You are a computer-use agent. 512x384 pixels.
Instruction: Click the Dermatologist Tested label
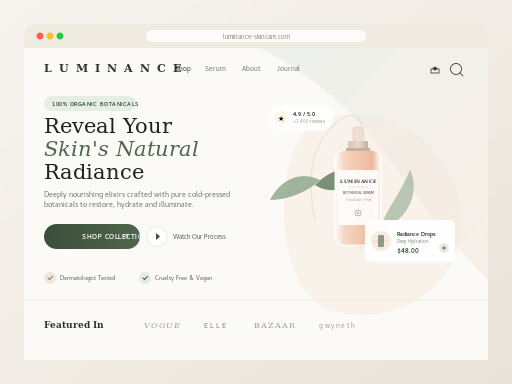pos(87,278)
